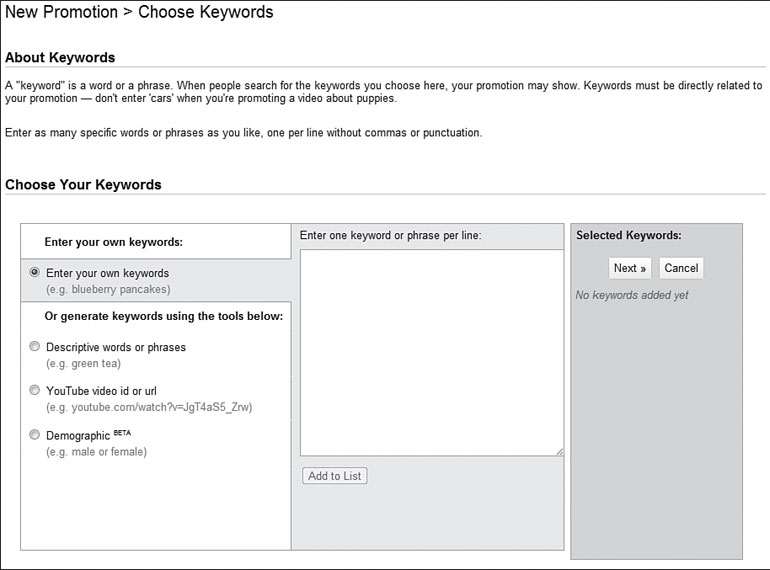Click 'Or generate keywords using the tools below:' heading

coord(164,316)
